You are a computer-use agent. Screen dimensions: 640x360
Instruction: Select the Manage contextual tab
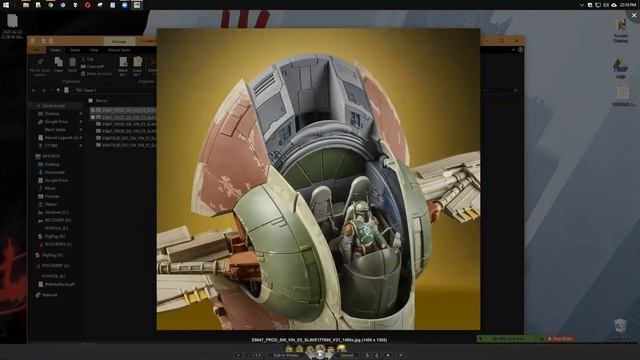coord(119,41)
